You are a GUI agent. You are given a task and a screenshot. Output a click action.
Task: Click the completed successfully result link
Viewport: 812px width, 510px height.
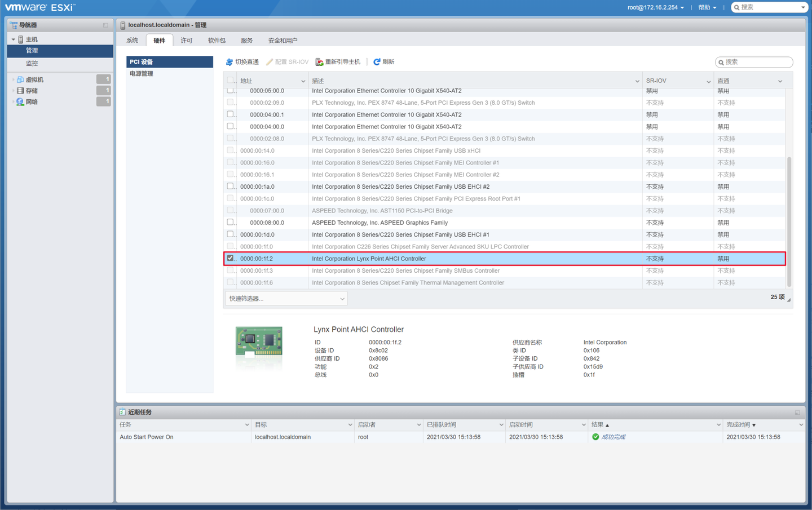(x=614, y=437)
